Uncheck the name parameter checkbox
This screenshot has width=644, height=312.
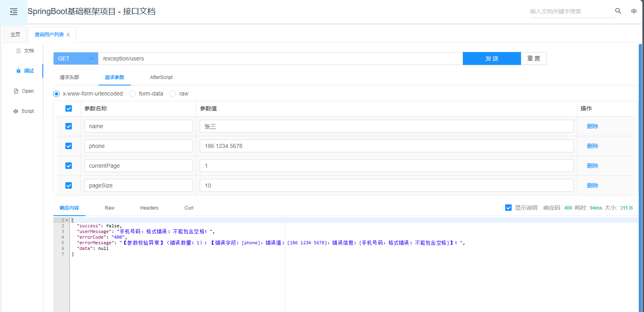coord(69,126)
